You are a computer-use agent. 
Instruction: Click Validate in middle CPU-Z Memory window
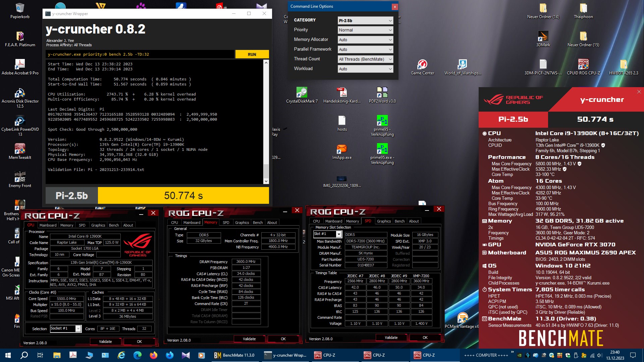coord(249,339)
